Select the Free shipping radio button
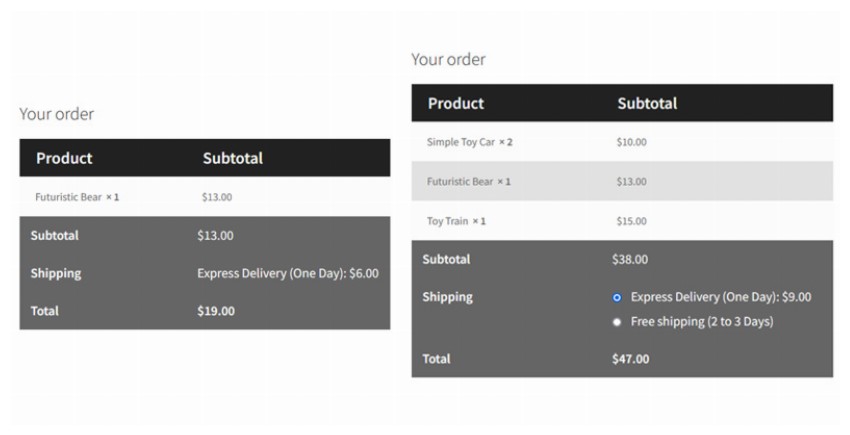This screenshot has height=435, width=850. pyautogui.click(x=617, y=322)
